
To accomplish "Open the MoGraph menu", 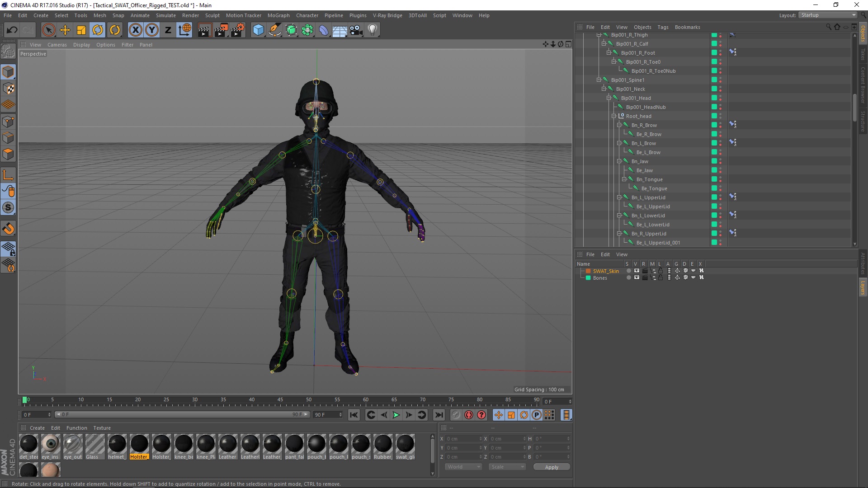I will (278, 15).
